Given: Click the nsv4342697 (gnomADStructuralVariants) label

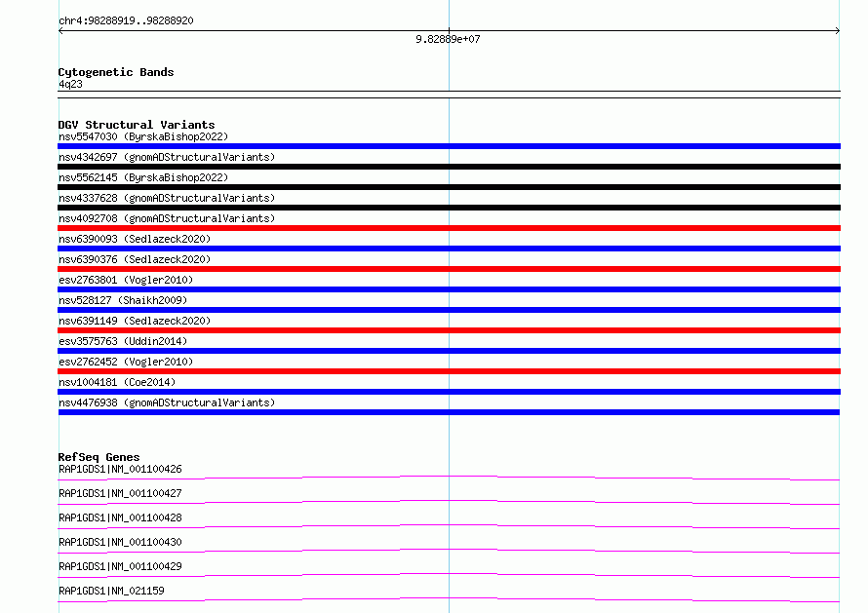Looking at the screenshot, I should click(x=167, y=157).
